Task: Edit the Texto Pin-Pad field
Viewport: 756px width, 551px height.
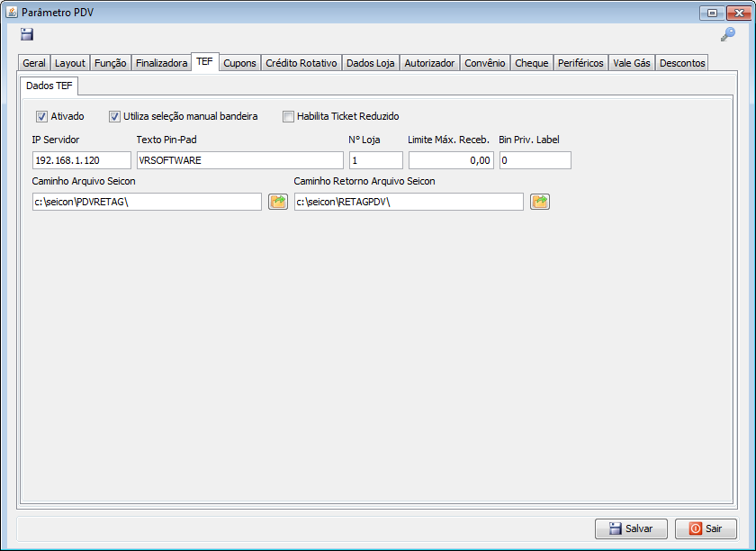Action: [x=240, y=160]
